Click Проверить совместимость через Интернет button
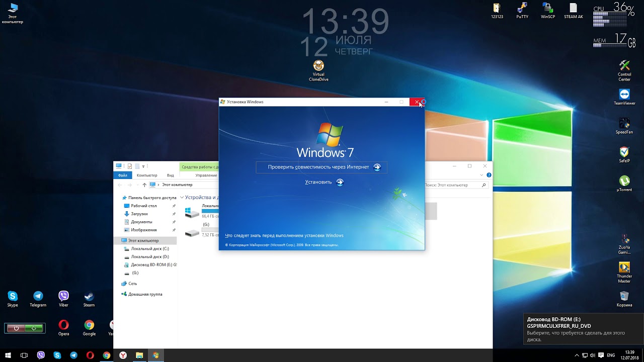The height and width of the screenshot is (362, 644). point(321,167)
